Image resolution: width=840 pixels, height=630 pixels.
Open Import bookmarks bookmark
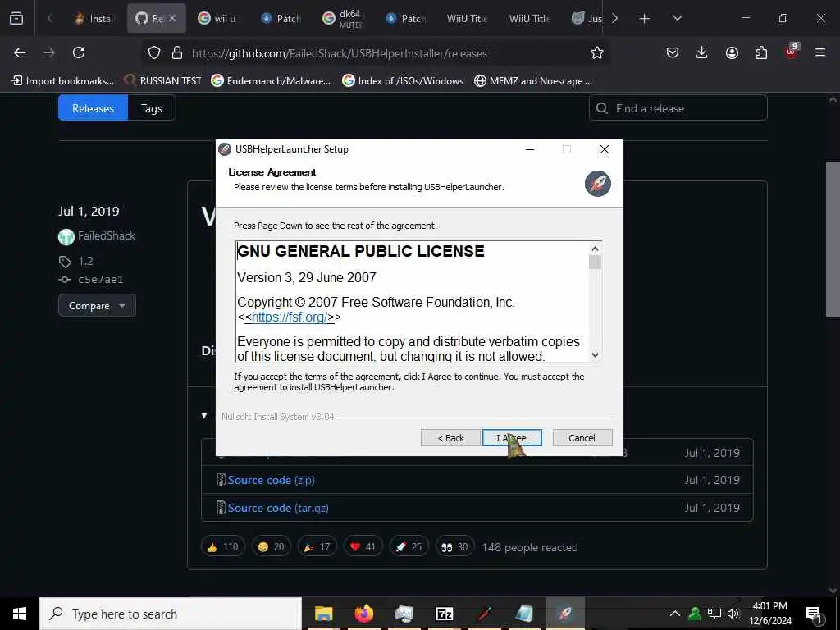(x=62, y=81)
